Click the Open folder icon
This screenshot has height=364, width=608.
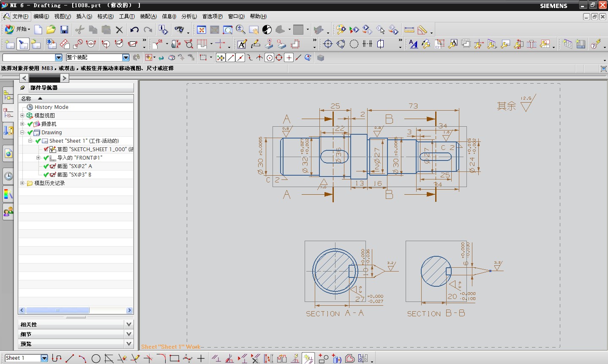(x=51, y=30)
